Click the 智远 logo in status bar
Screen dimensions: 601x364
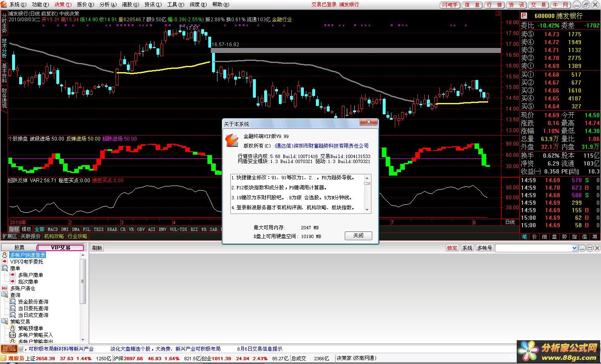tap(9, 349)
